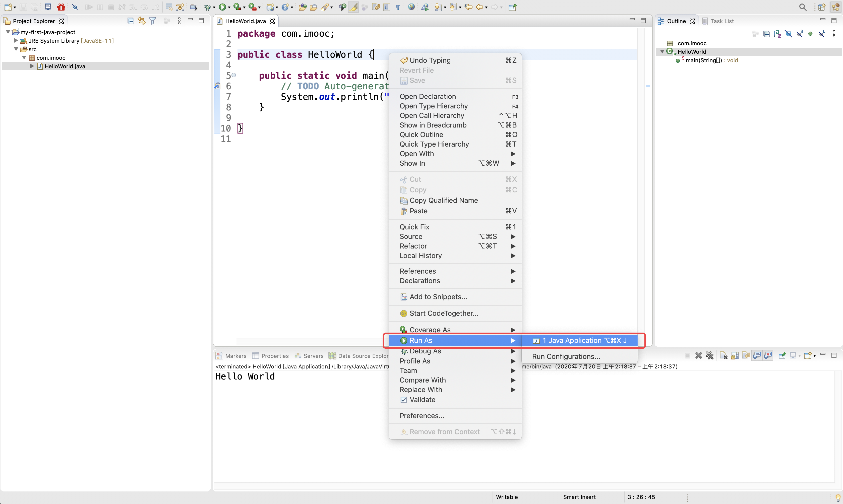Click Project Explorer filter funnel icon
The height and width of the screenshot is (504, 843).
152,21
